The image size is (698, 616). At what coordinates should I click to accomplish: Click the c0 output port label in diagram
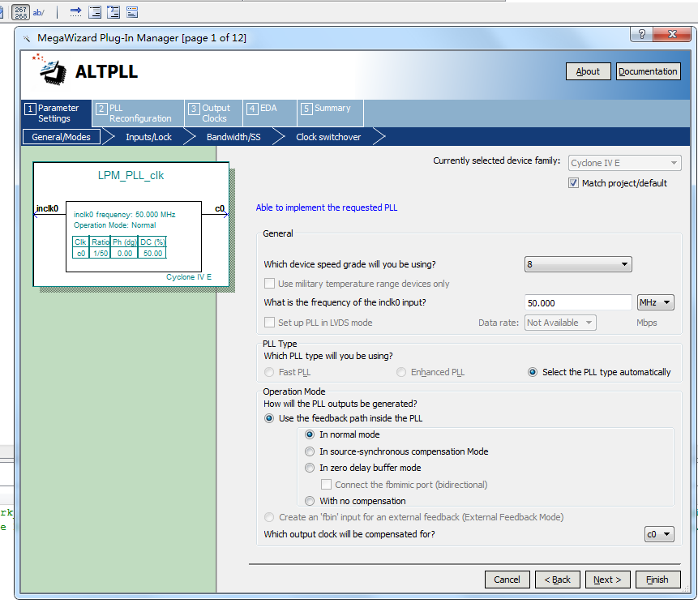coord(220,208)
